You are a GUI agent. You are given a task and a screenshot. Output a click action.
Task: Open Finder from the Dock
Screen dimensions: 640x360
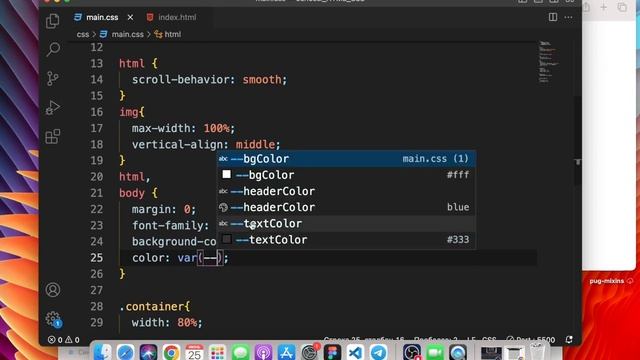click(102, 352)
